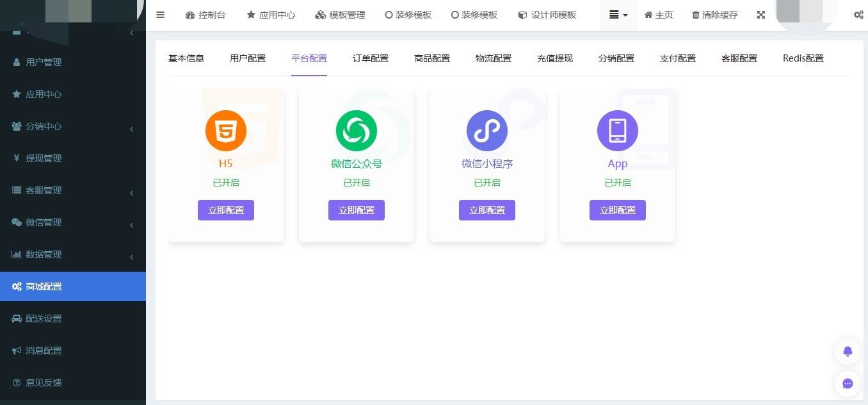Open 消息配置 in sidebar
Screen dimensions: 868x405
coord(73,351)
